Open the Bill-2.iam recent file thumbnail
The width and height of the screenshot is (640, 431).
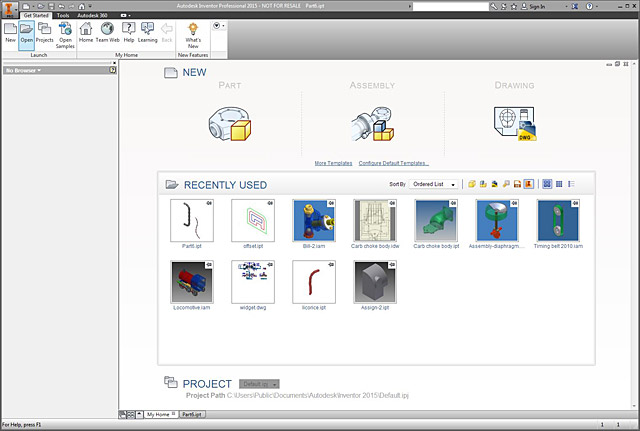pyautogui.click(x=314, y=220)
